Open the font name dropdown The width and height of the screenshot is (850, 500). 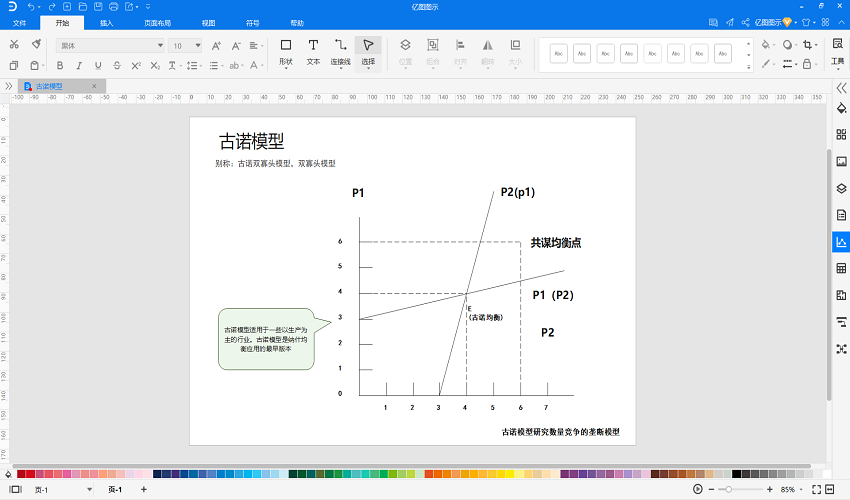(x=110, y=46)
